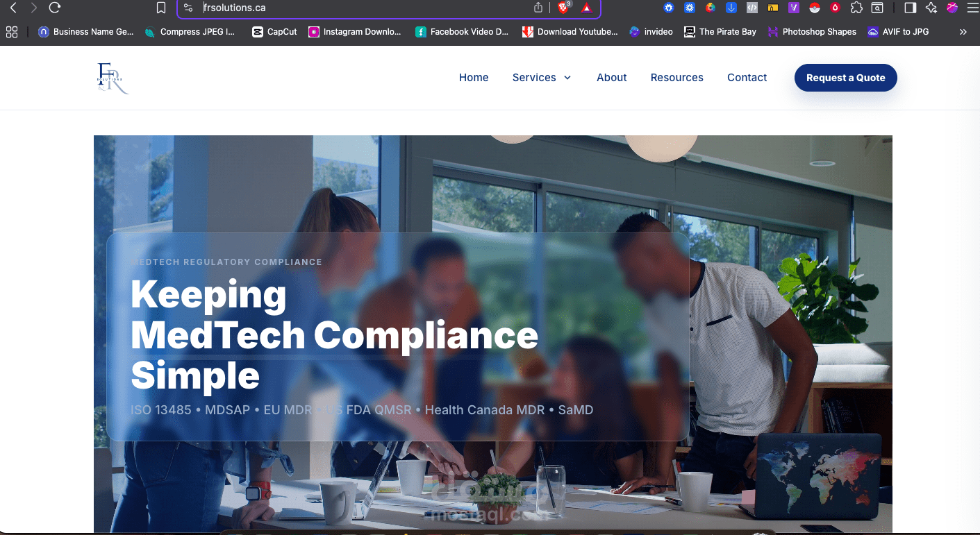Expand the Services dropdown chevron

[567, 78]
